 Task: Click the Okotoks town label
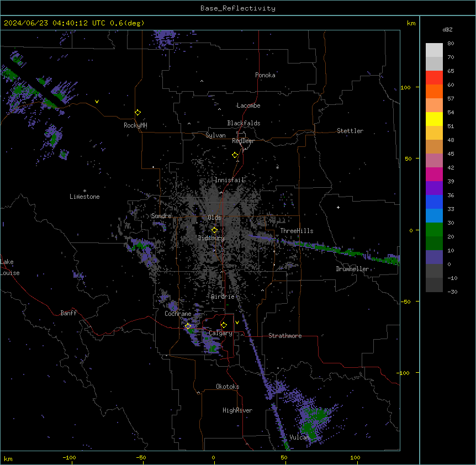(228, 387)
